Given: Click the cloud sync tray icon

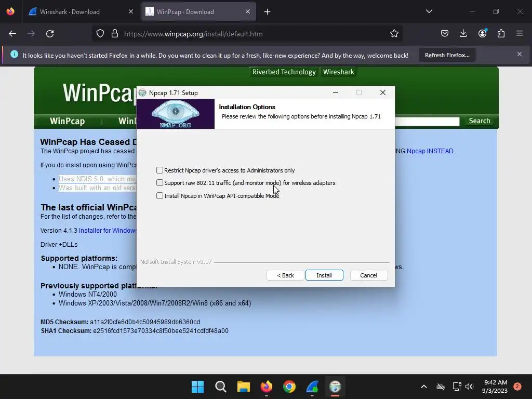Looking at the screenshot, I should pos(441,387).
